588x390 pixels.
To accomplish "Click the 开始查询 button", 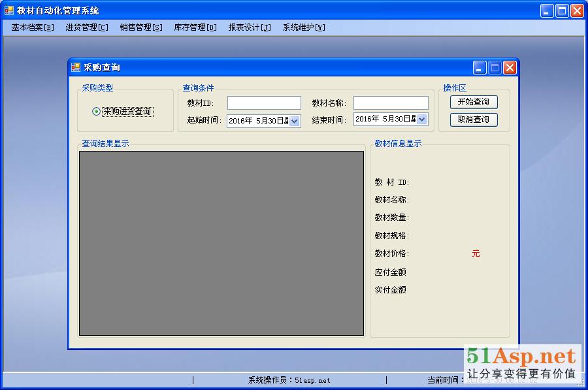I will (474, 103).
